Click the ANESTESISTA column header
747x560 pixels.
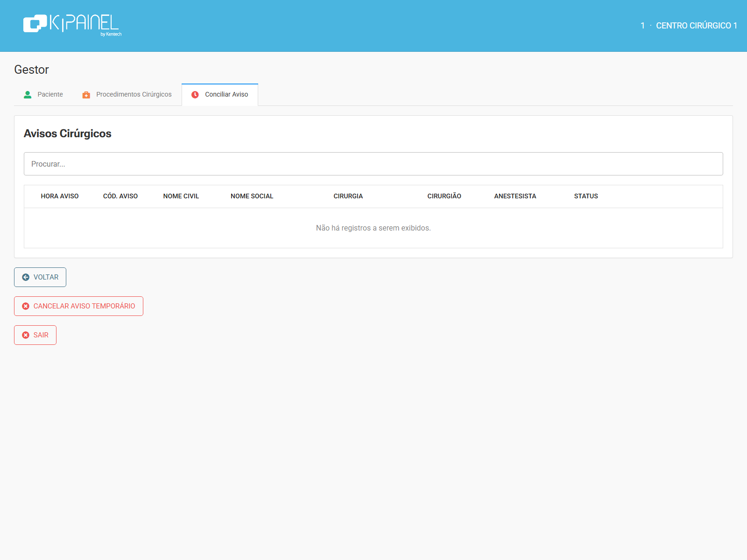pyautogui.click(x=515, y=196)
